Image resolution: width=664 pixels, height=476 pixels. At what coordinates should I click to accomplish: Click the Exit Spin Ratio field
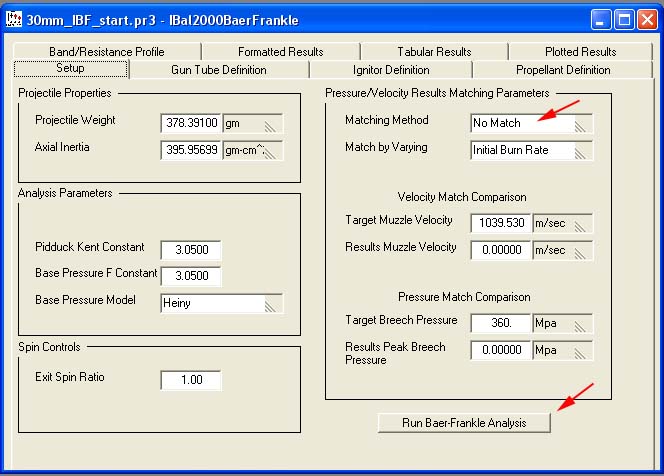coord(190,380)
